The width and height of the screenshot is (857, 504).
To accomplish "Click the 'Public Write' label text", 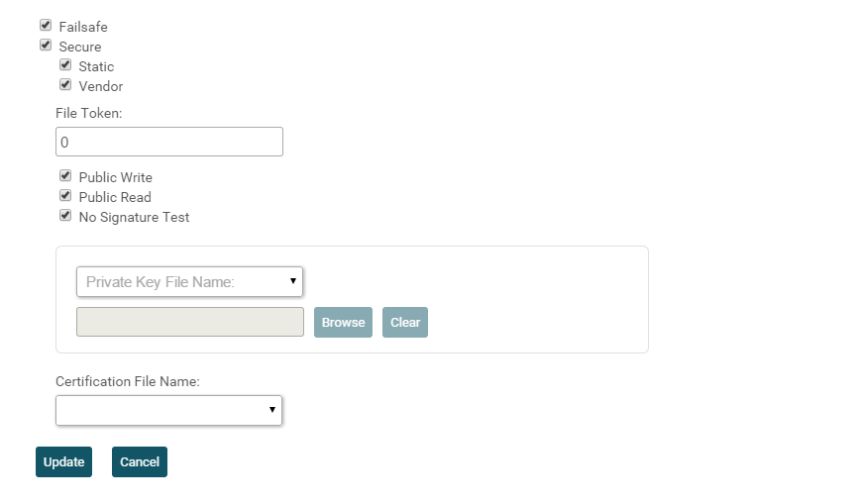I will [115, 177].
